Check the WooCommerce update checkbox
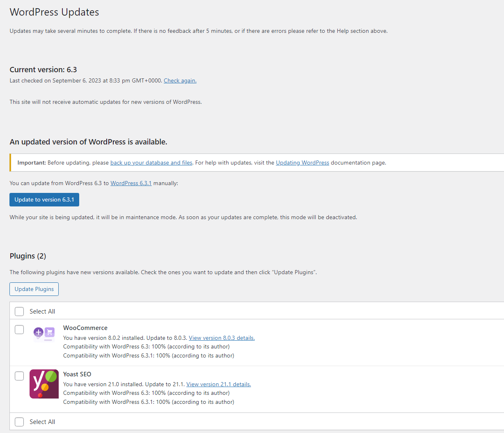 pyautogui.click(x=19, y=329)
